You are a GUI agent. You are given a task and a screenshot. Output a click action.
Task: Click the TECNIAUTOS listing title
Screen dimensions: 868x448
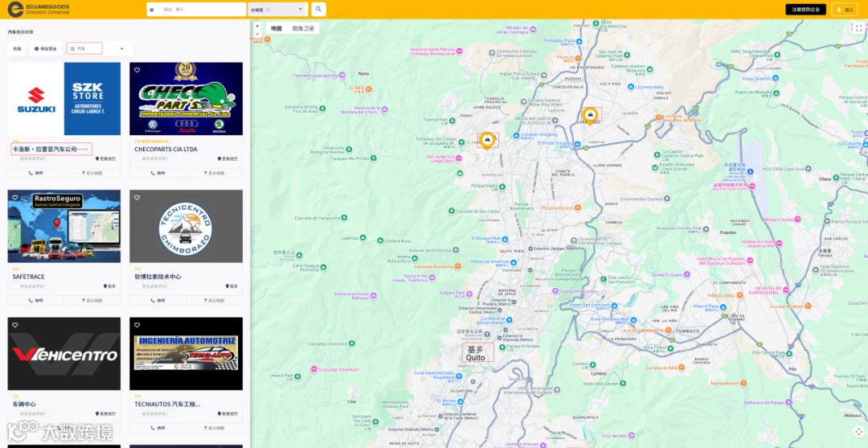click(168, 404)
